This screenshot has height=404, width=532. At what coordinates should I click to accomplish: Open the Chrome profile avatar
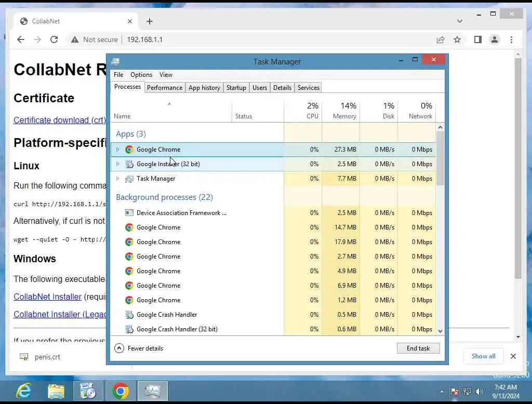coord(495,39)
